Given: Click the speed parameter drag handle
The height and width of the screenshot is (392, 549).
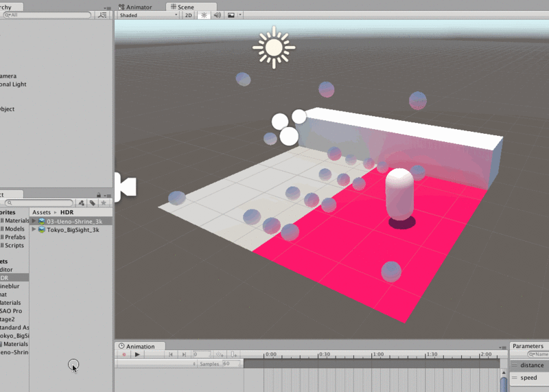Looking at the screenshot, I should [x=514, y=378].
